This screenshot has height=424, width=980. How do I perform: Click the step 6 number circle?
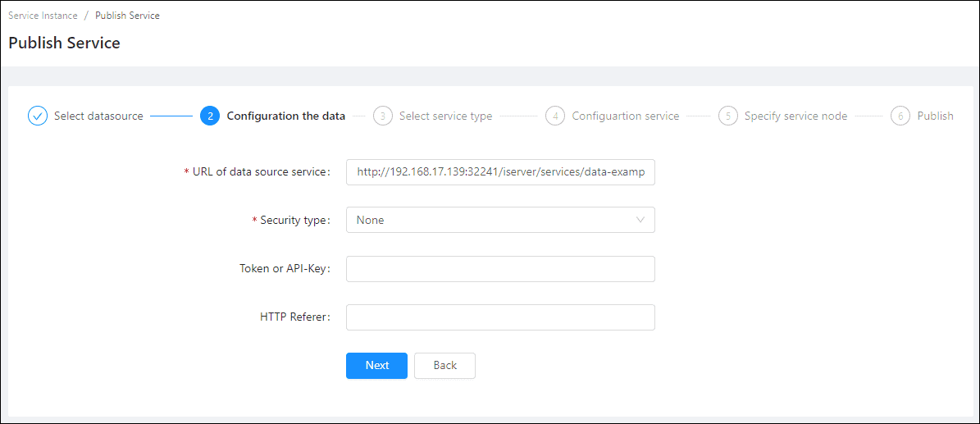click(x=900, y=116)
